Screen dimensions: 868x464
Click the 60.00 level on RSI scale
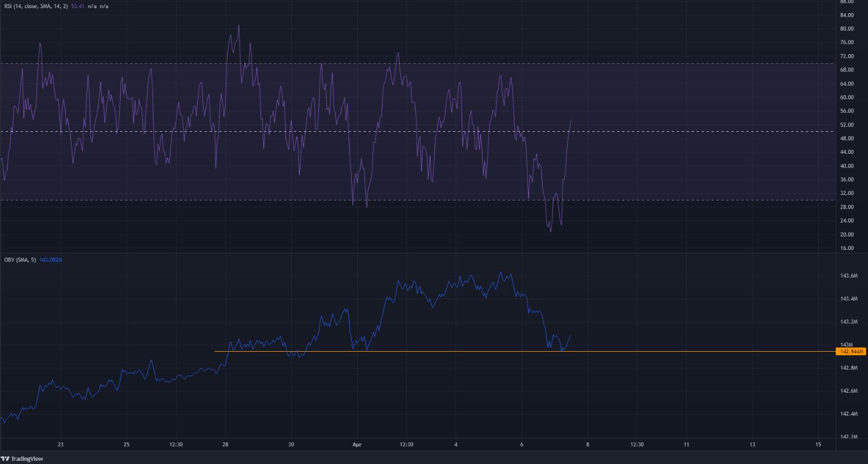(847, 97)
